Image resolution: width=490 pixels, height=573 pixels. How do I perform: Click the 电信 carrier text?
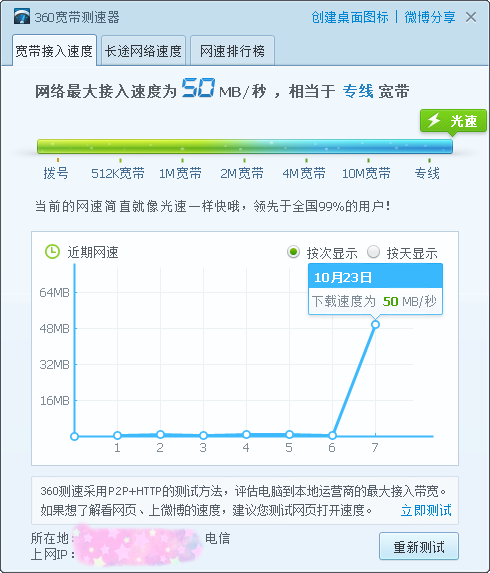[x=218, y=538]
